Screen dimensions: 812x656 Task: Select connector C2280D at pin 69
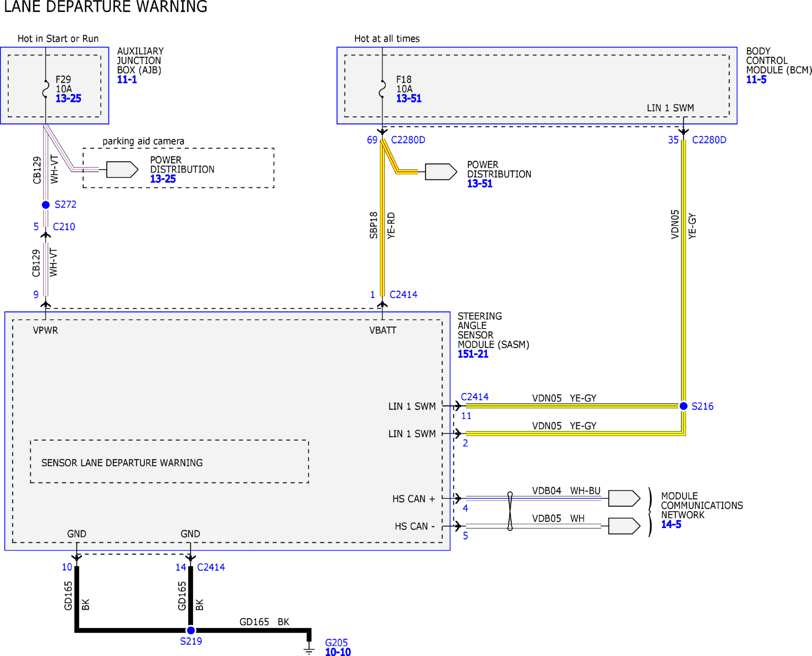click(408, 140)
